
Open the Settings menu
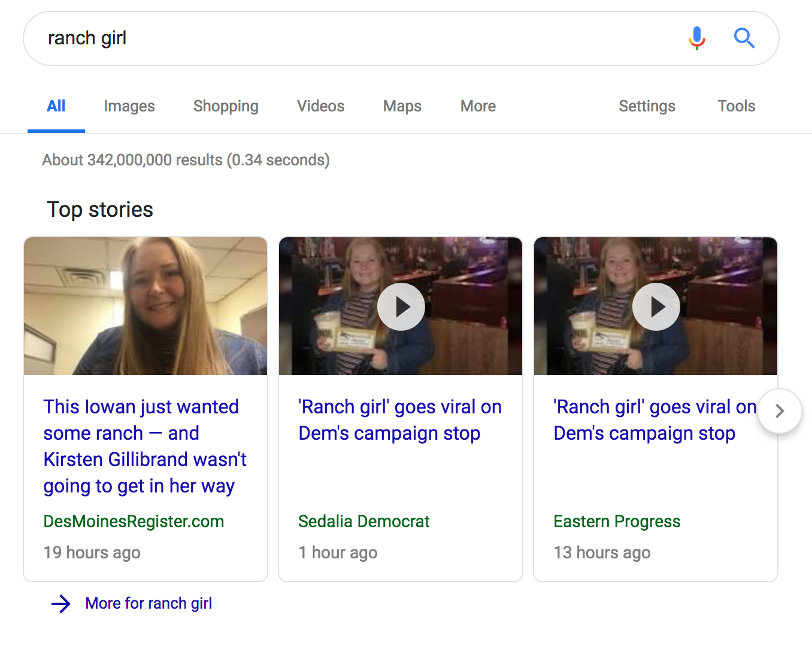click(x=647, y=107)
